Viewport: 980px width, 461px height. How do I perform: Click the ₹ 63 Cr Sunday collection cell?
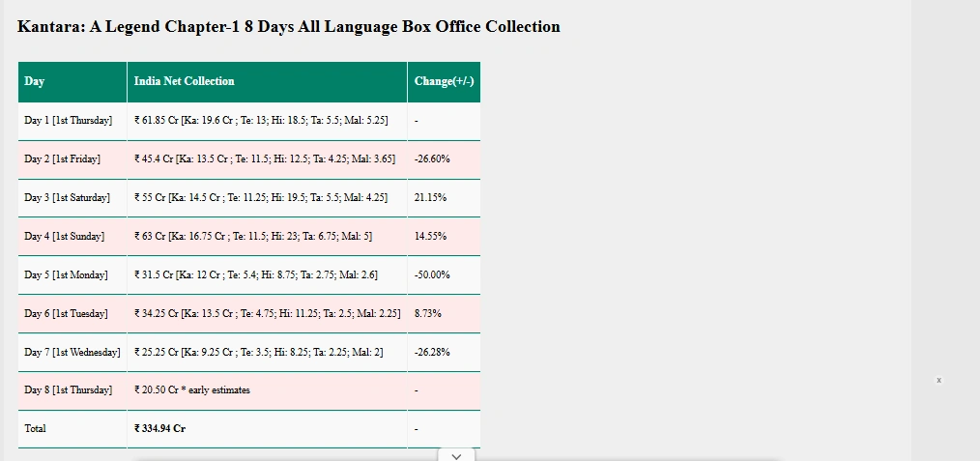click(253, 236)
